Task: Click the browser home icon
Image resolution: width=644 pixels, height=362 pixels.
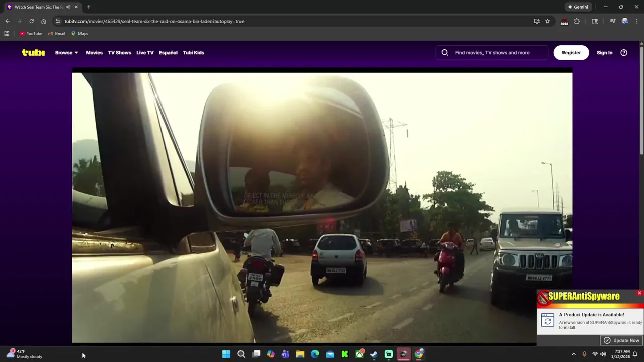Action: point(43,21)
